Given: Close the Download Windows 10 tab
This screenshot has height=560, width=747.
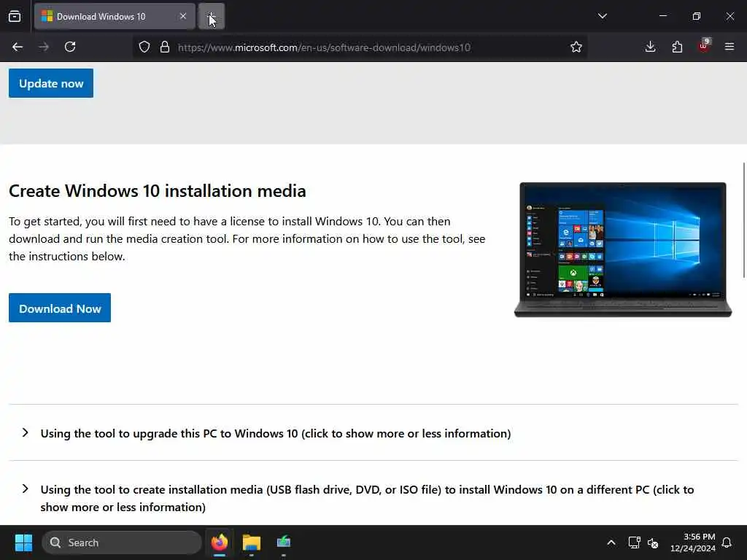Looking at the screenshot, I should click(x=183, y=16).
